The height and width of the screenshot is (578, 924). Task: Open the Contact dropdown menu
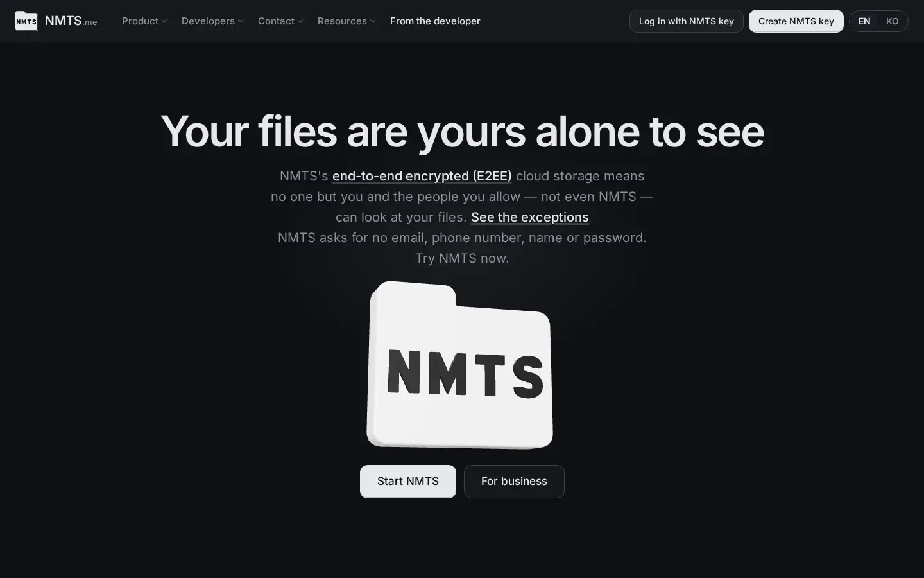coord(280,21)
